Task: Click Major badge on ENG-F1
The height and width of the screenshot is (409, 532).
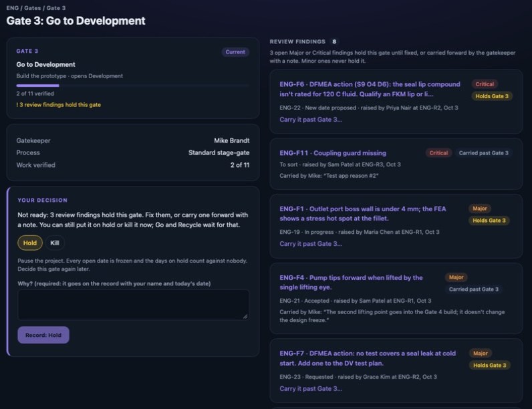Action: [480, 209]
